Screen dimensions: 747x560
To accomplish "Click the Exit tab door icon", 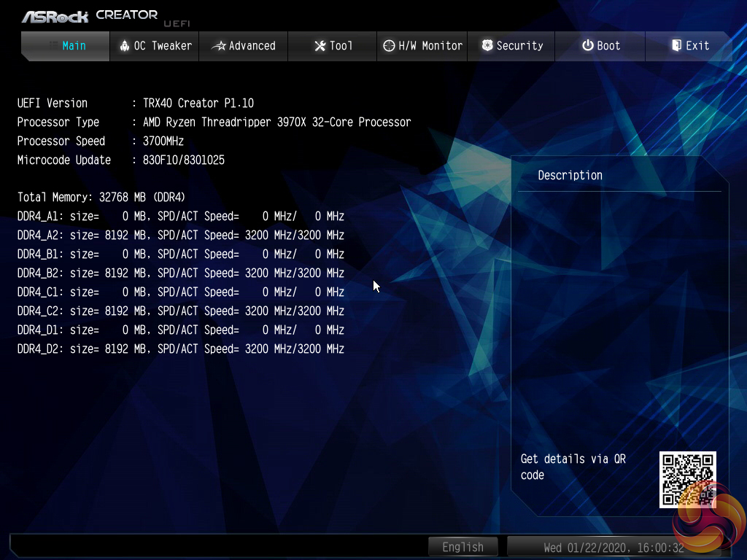I will (x=676, y=46).
